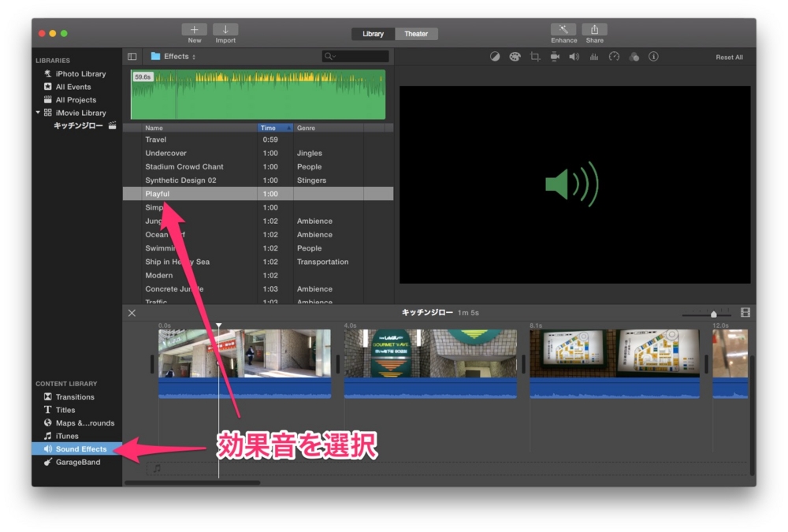
Task: Select the Undercover jingle row
Action: (258, 153)
